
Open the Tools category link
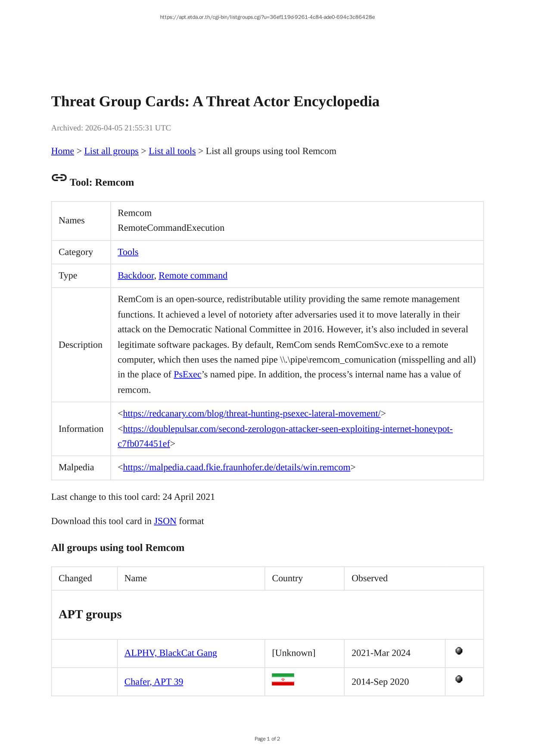[128, 252]
